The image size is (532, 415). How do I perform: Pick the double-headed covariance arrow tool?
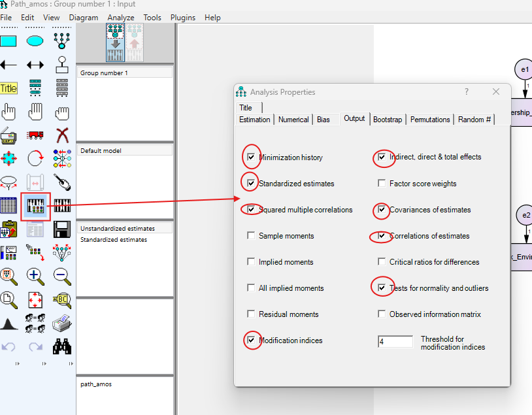[35, 65]
